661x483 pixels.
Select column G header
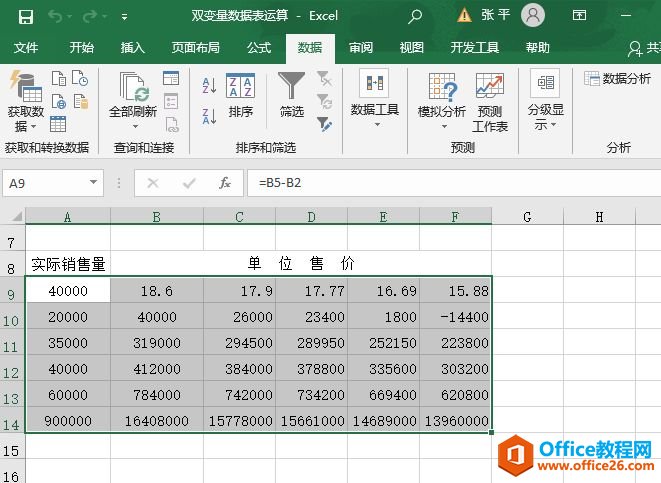tap(527, 217)
